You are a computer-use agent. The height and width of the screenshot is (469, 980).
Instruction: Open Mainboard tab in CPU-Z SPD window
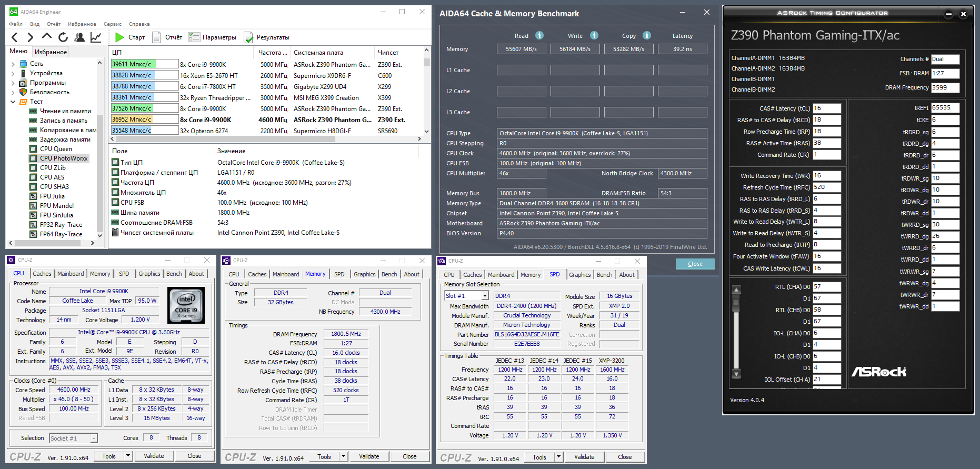click(x=501, y=275)
